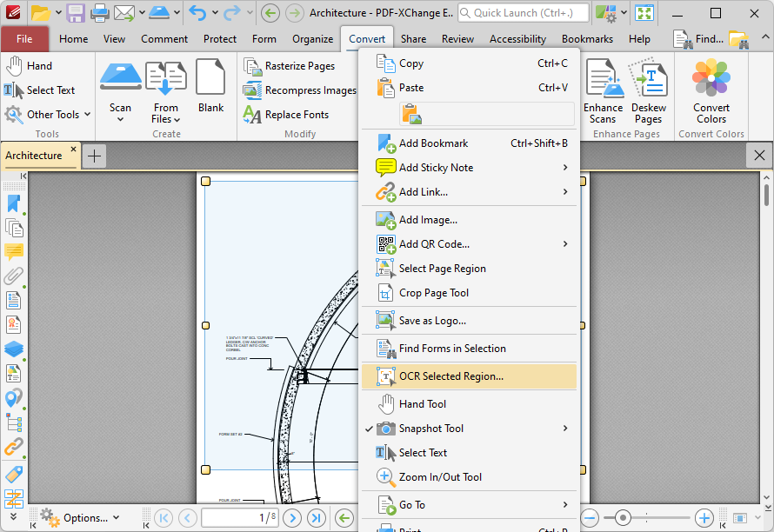Open the page Thumbnails pane icon in the sidebar
The width and height of the screenshot is (774, 532).
13,228
